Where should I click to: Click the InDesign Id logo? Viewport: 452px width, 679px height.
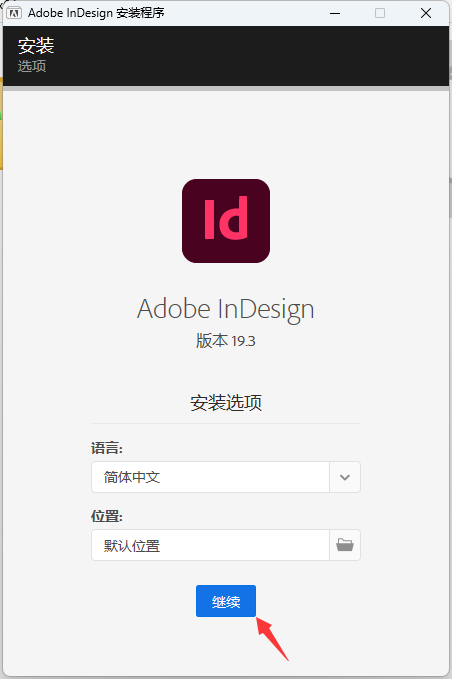click(226, 221)
